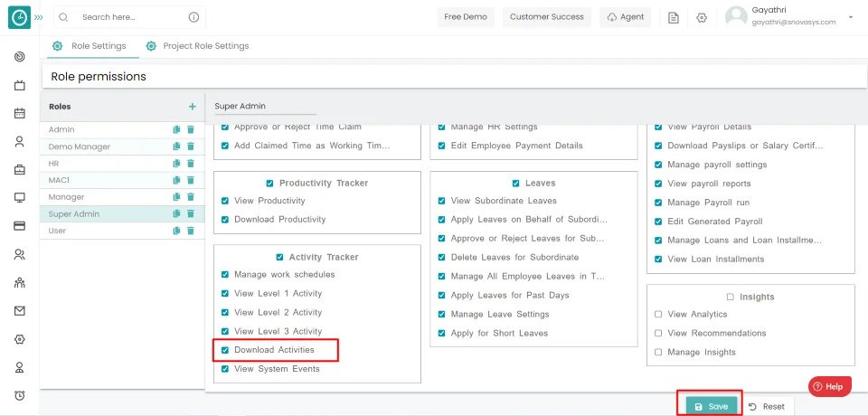Click the search magnifier icon
This screenshot has height=416, width=868.
pyautogui.click(x=63, y=17)
